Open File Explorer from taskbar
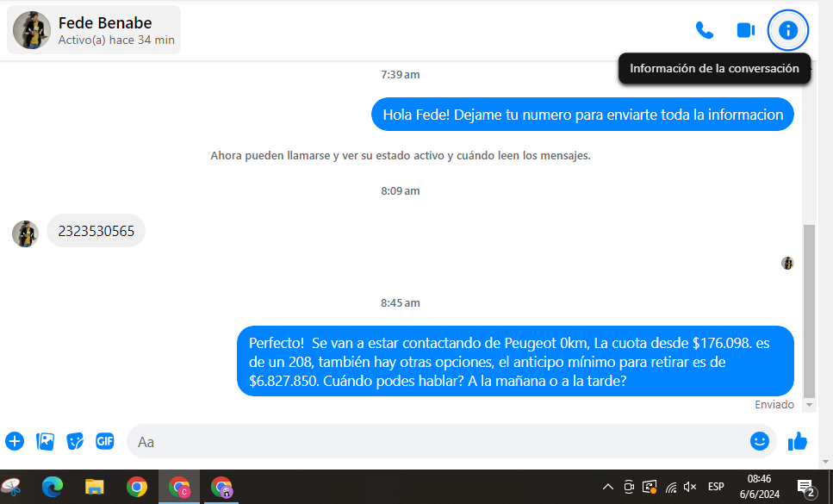 coord(95,487)
